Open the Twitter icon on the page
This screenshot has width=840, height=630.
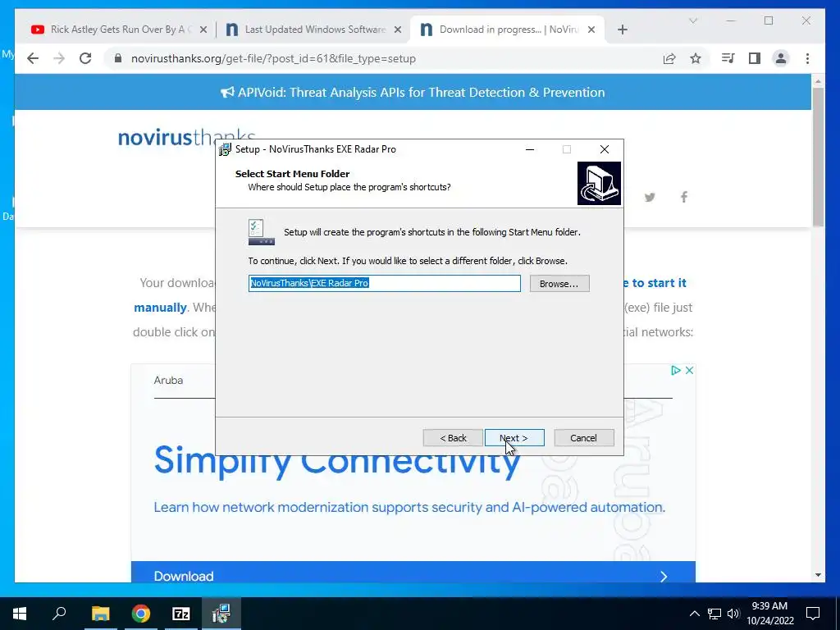point(650,197)
